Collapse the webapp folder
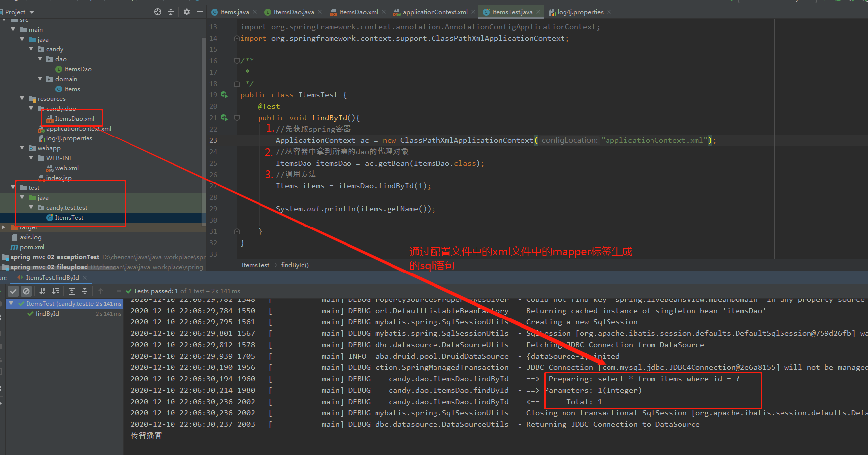The height and width of the screenshot is (455, 868). point(22,148)
